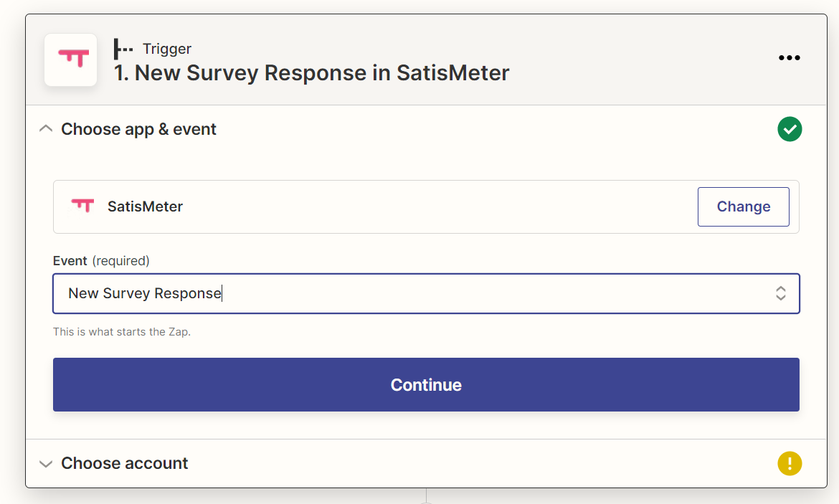Expand the Choose account section
The height and width of the screenshot is (504, 839).
46,463
